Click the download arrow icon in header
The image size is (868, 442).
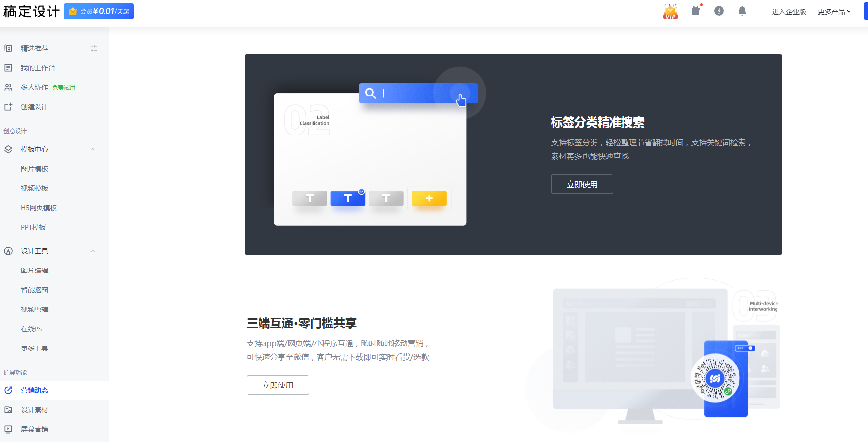coord(719,11)
